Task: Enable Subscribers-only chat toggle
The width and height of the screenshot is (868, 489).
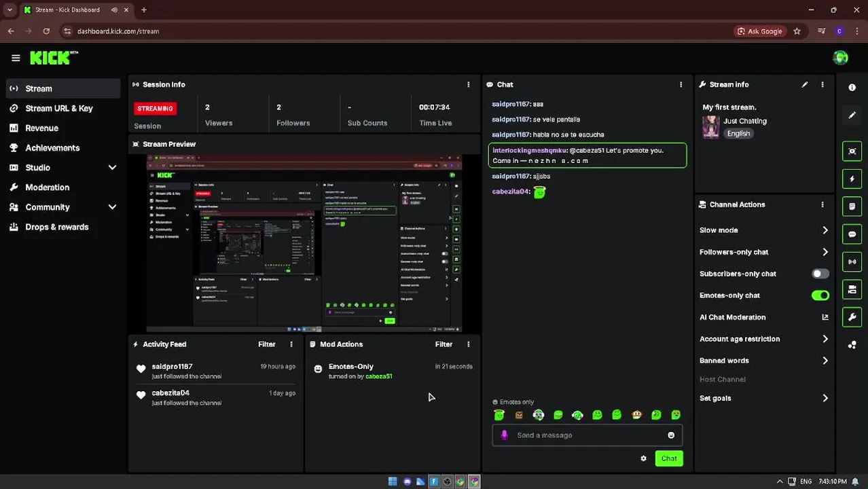Action: pyautogui.click(x=820, y=274)
